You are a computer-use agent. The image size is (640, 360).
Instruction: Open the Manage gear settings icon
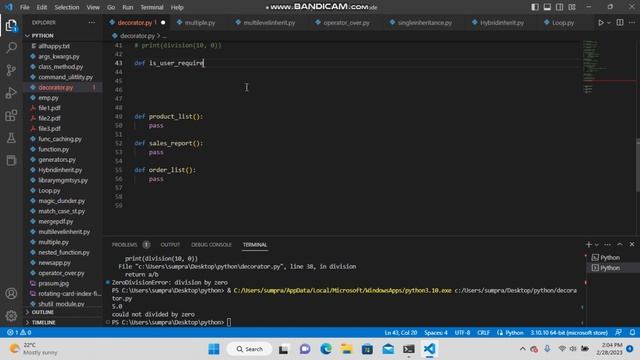(11, 316)
